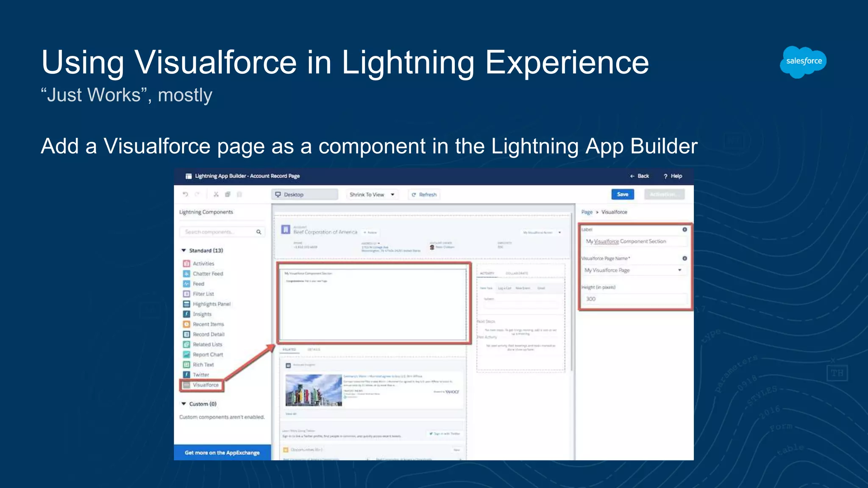This screenshot has width=868, height=488.
Task: Click the Rich Text component icon
Action: tap(186, 364)
